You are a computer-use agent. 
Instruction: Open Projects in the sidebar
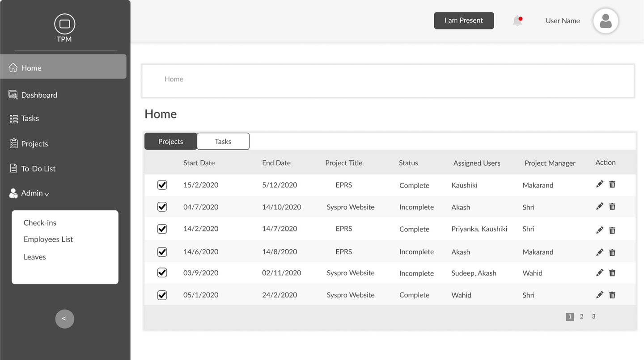(x=29, y=143)
